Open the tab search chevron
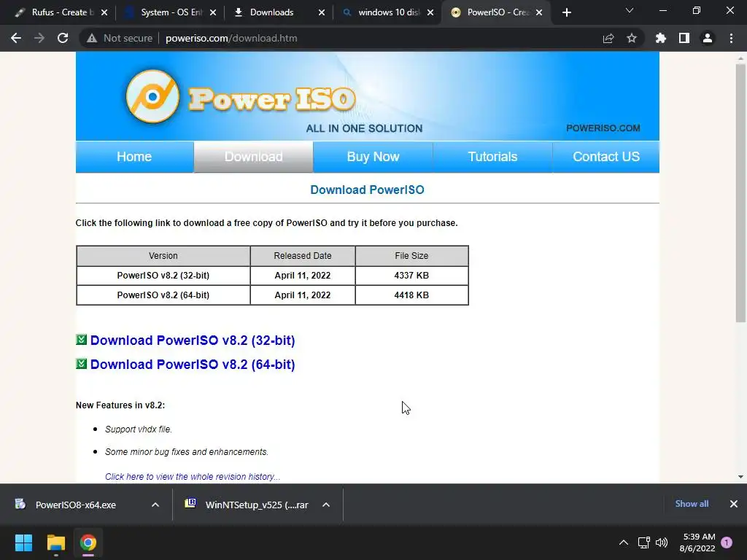747x560 pixels. (630, 10)
